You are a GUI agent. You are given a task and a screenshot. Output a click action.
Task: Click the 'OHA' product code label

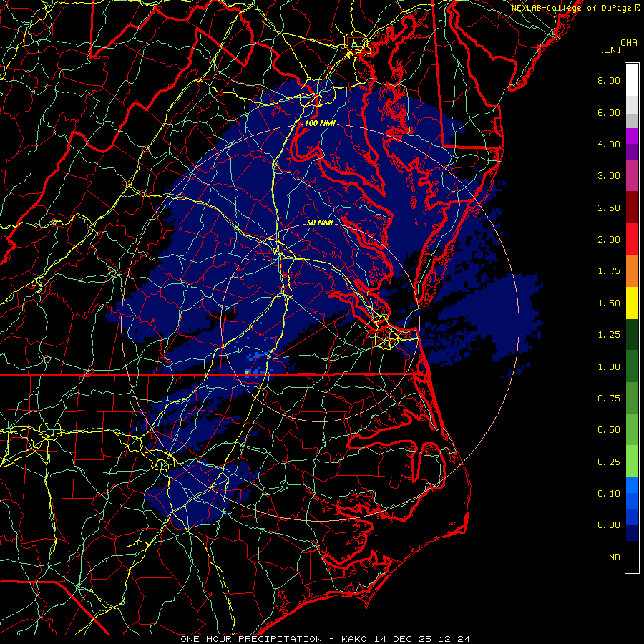click(629, 43)
